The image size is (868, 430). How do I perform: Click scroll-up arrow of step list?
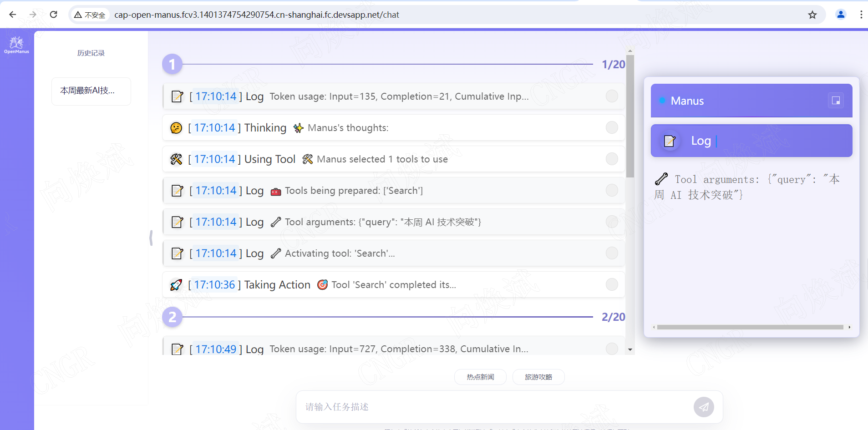click(x=630, y=51)
